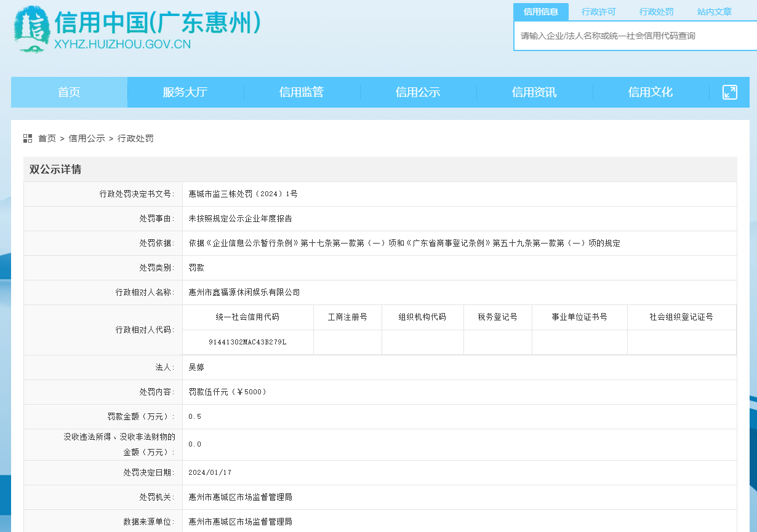The height and width of the screenshot is (532, 757).
Task: Click the XYHZ.HUIZHOU.GOV.CN site address text
Action: pos(122,44)
